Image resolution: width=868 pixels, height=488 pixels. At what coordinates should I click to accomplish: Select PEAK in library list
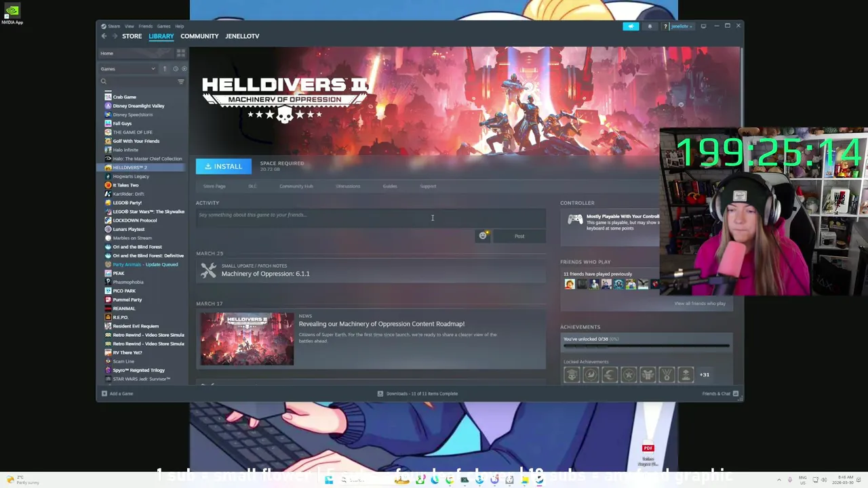pos(119,273)
